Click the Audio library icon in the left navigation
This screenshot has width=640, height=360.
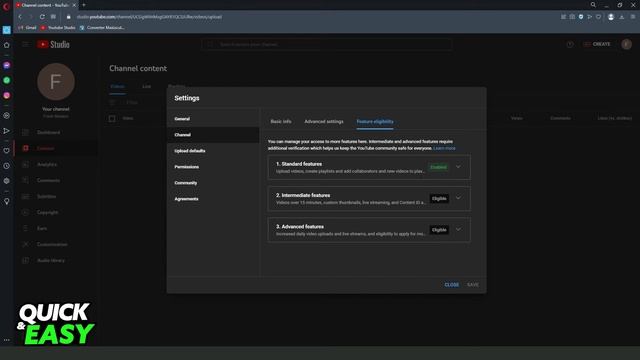pos(25,260)
